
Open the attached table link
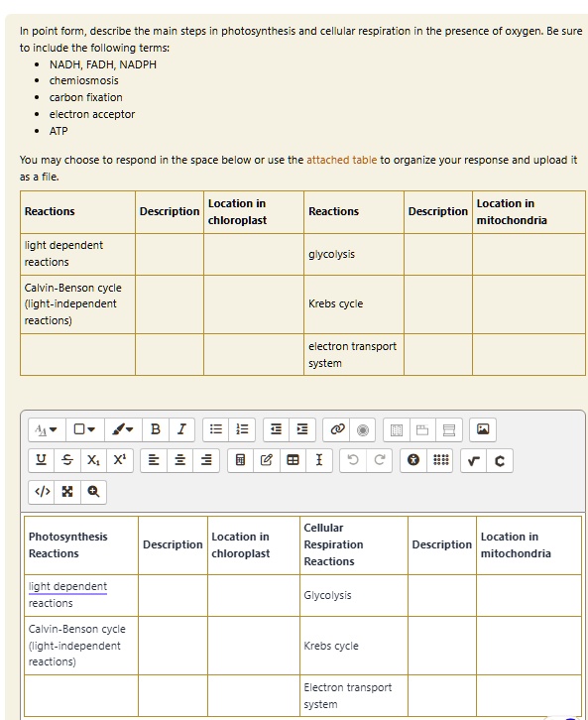[341, 160]
